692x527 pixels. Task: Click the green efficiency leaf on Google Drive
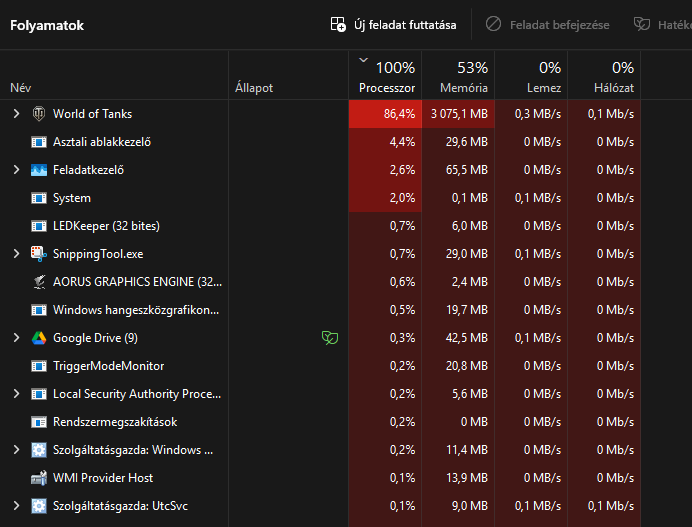330,338
